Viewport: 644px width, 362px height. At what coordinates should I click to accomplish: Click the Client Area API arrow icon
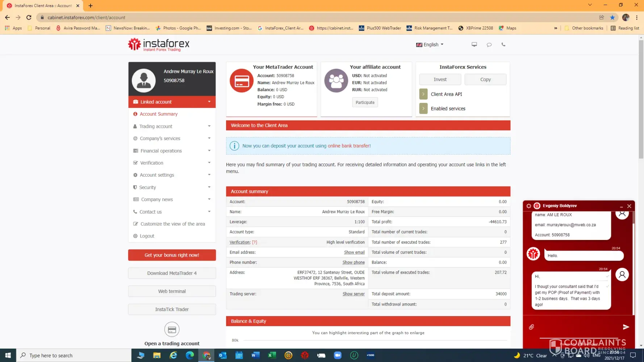423,94
